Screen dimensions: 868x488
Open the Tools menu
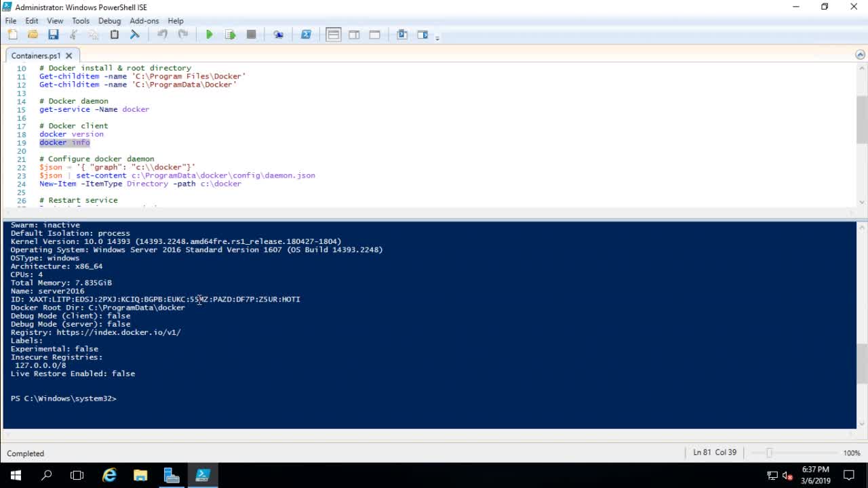[81, 21]
